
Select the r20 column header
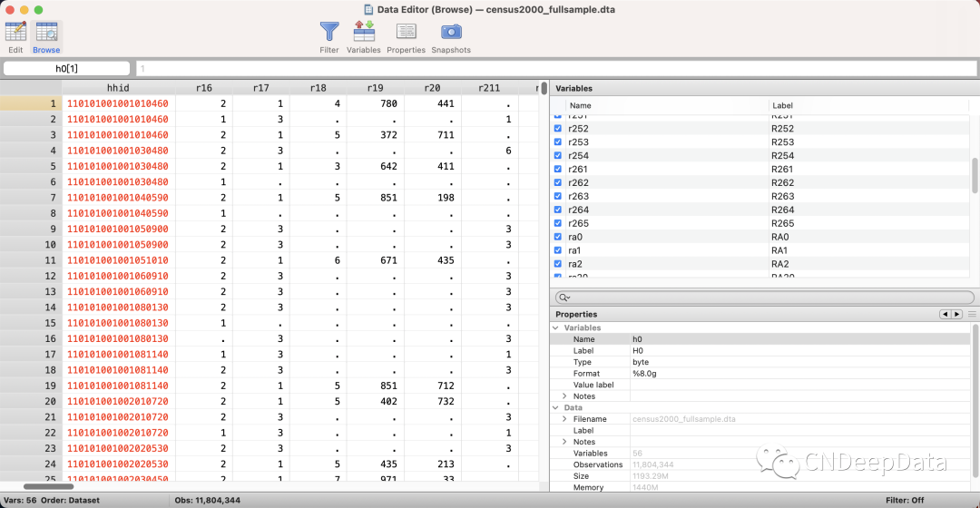point(432,88)
